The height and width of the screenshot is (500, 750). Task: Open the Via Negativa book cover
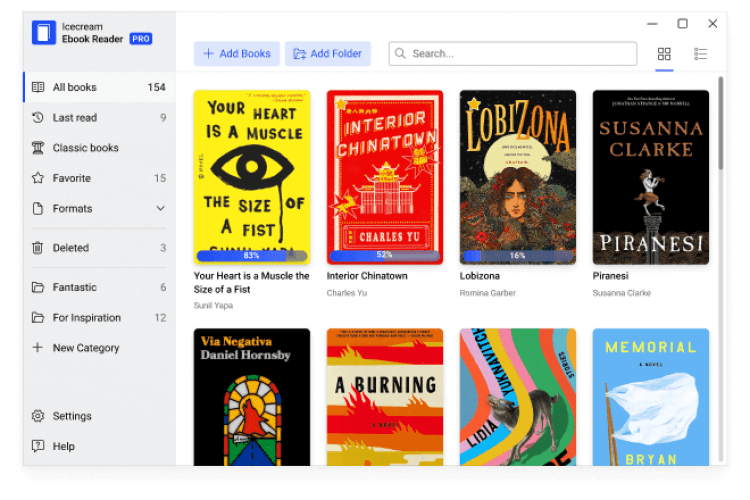pyautogui.click(x=252, y=397)
